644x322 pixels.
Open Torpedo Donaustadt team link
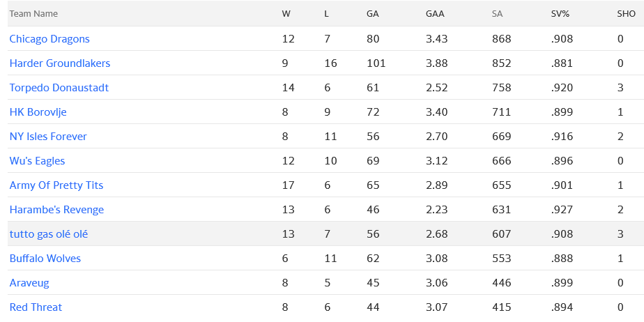(59, 88)
